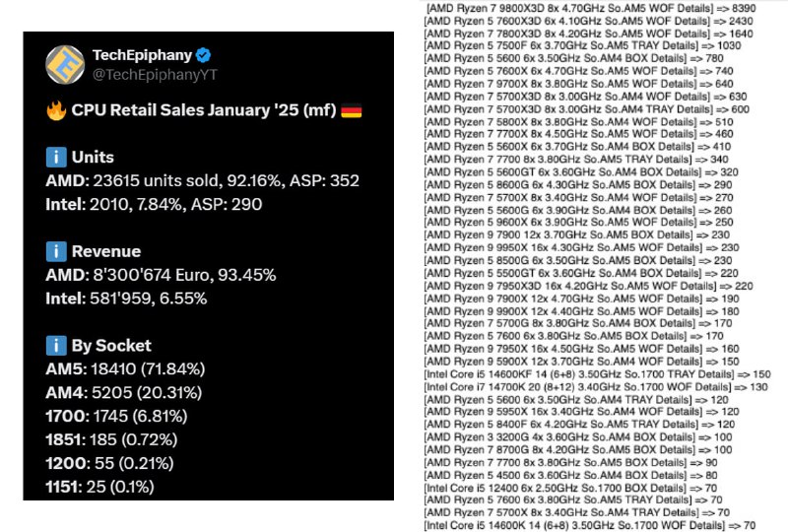Click the German flag emoji

point(352,110)
